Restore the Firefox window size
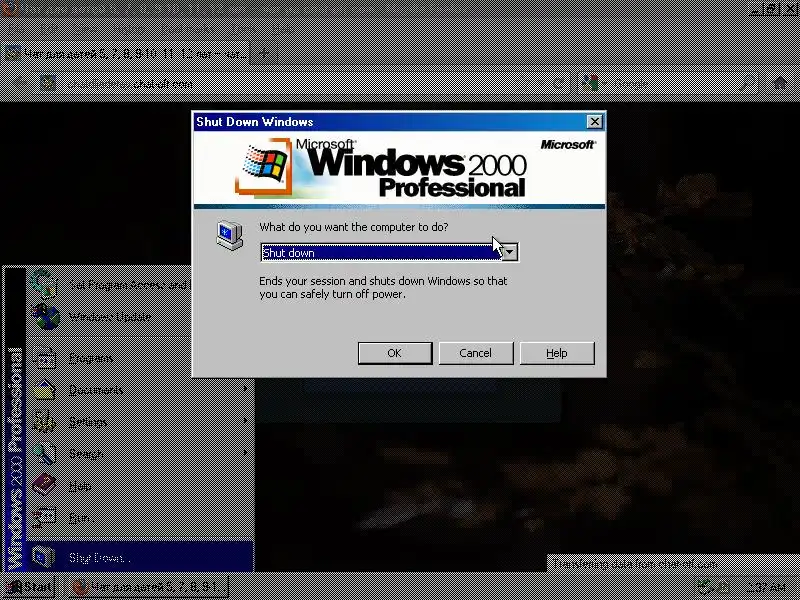 (x=772, y=9)
